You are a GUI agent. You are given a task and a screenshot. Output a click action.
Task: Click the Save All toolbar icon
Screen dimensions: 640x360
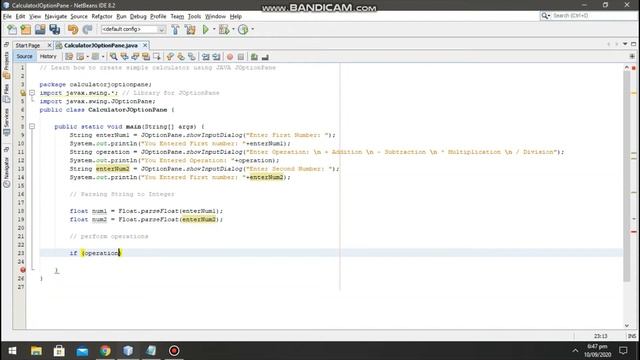(x=54, y=29)
